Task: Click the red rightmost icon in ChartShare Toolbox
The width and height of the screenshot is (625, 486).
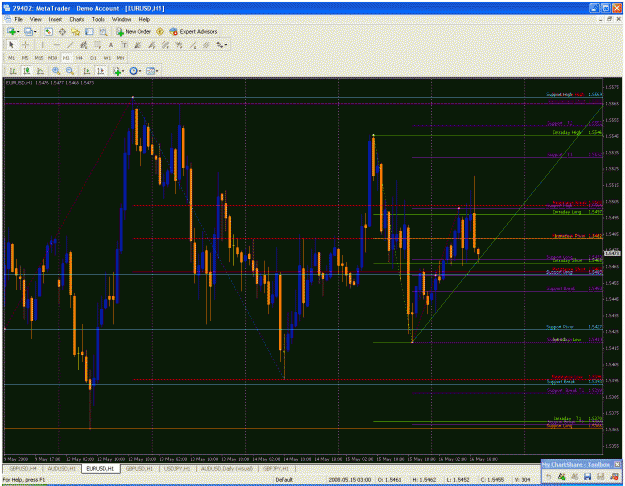Action: 614,476
